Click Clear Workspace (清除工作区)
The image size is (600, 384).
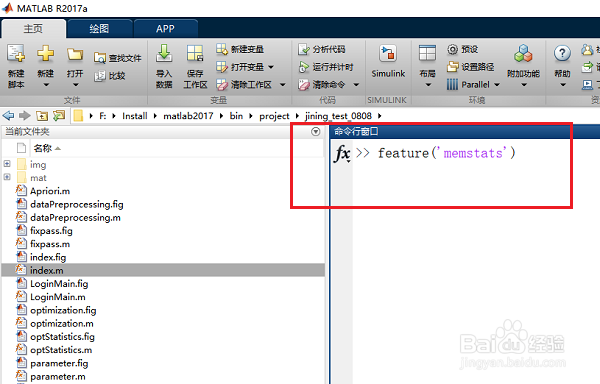(243, 85)
